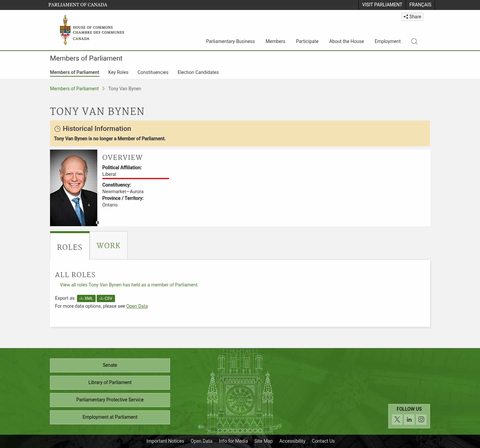Open Contact Us footer link
The width and height of the screenshot is (480, 448).
[323, 441]
